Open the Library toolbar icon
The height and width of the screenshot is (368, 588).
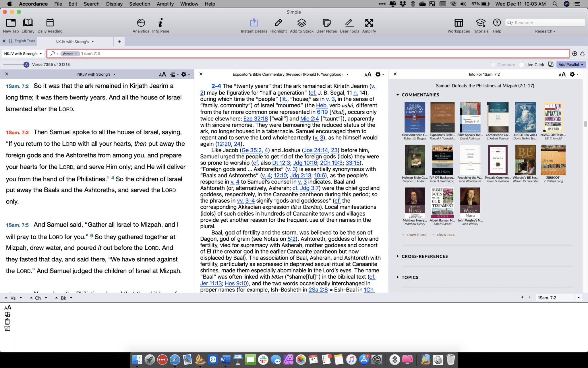[x=28, y=23]
